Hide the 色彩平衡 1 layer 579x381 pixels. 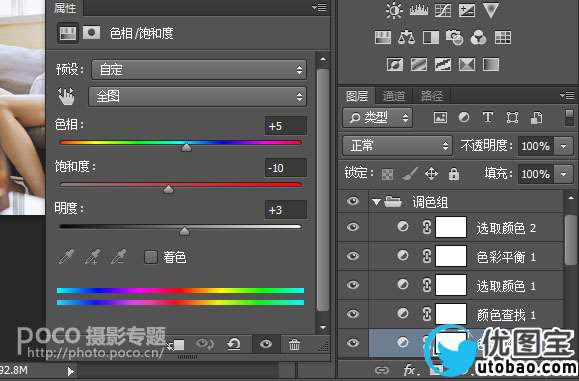tap(353, 256)
